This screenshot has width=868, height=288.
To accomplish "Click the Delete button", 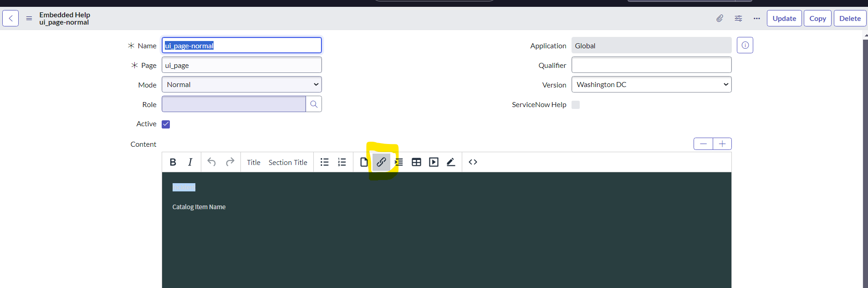I will coord(850,18).
